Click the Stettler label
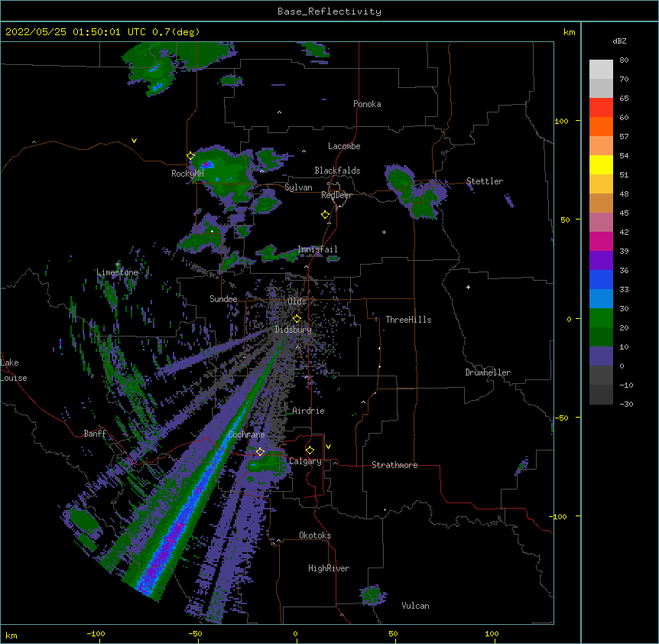Image resolution: width=659 pixels, height=644 pixels. pyautogui.click(x=485, y=181)
